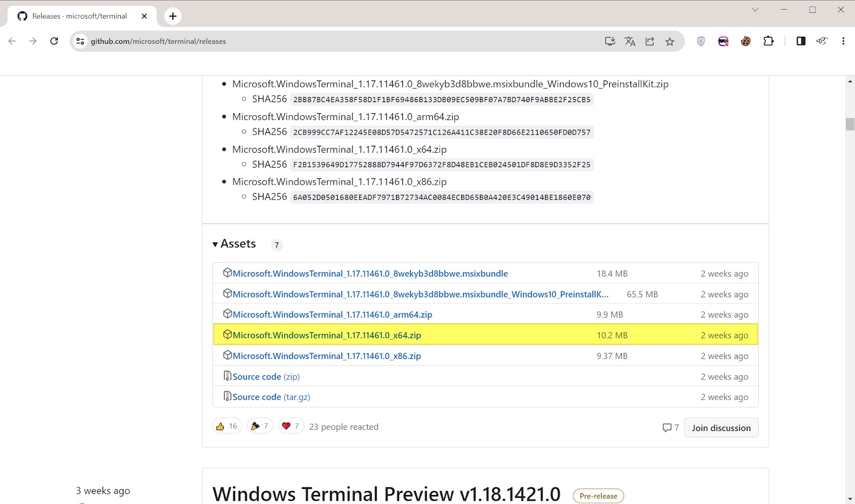Open the shield extension icon

tap(701, 41)
